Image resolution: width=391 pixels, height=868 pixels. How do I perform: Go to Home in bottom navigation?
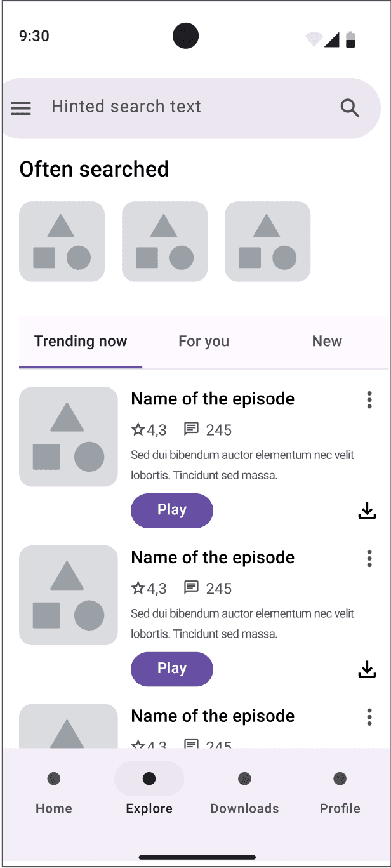[54, 792]
